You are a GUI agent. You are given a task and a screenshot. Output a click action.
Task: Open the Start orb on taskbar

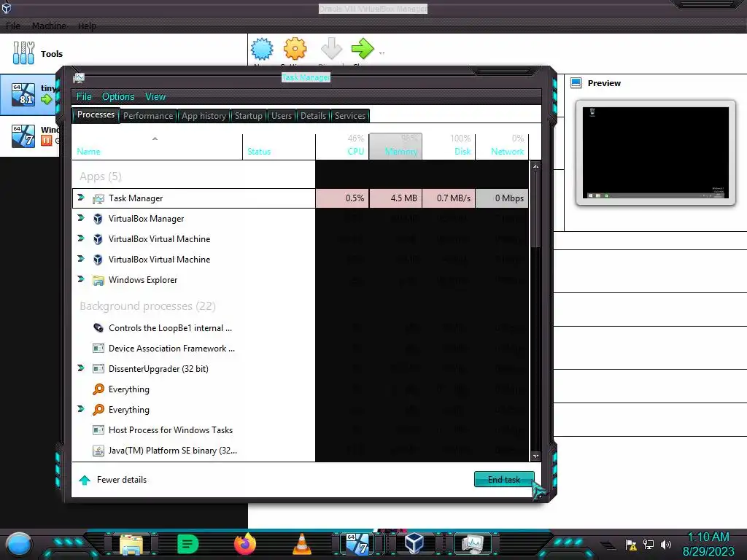point(19,544)
